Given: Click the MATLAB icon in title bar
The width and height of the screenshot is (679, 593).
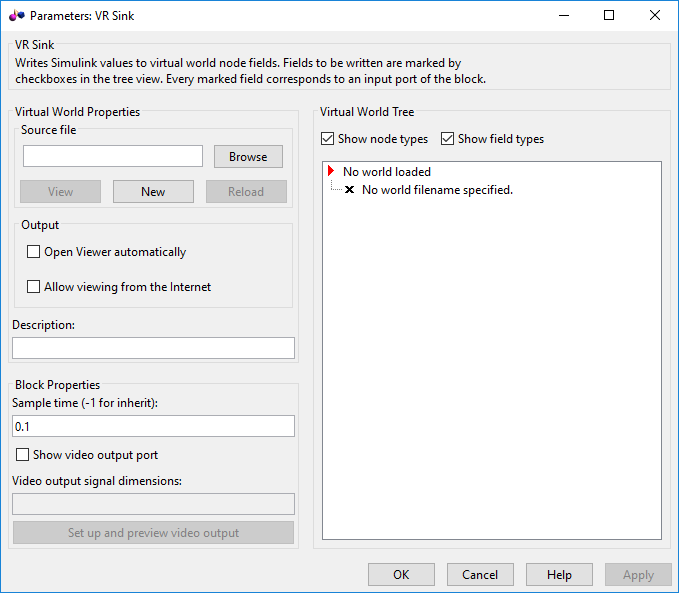Looking at the screenshot, I should click(x=16, y=15).
